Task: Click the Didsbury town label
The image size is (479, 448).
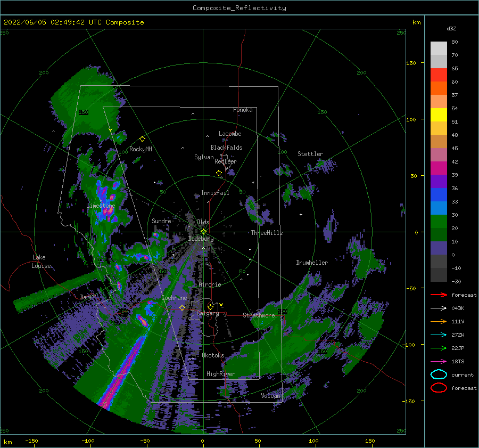Action: tap(201, 239)
